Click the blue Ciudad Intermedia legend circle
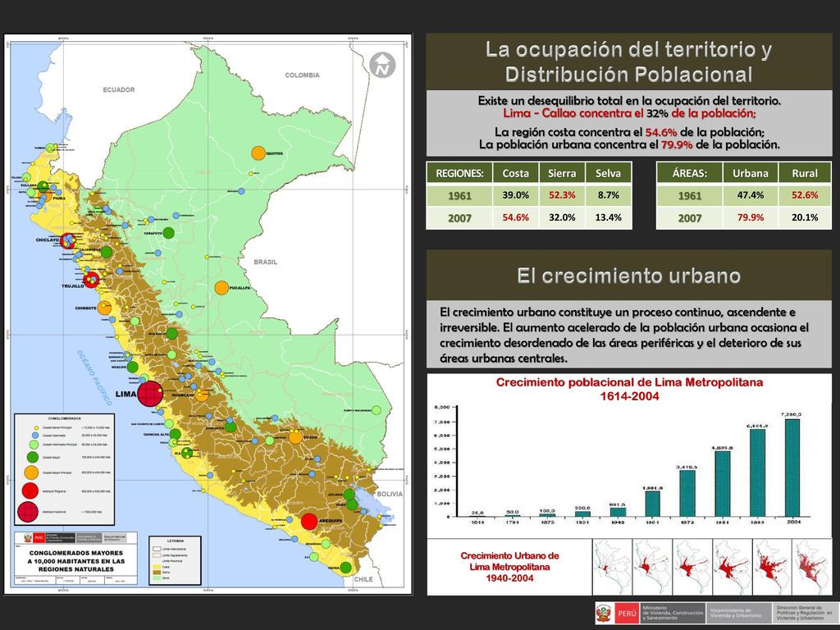840x630 pixels. coord(35,436)
